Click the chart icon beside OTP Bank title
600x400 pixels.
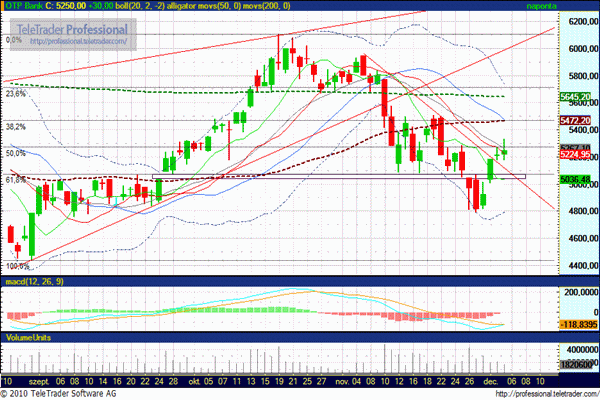5,5
